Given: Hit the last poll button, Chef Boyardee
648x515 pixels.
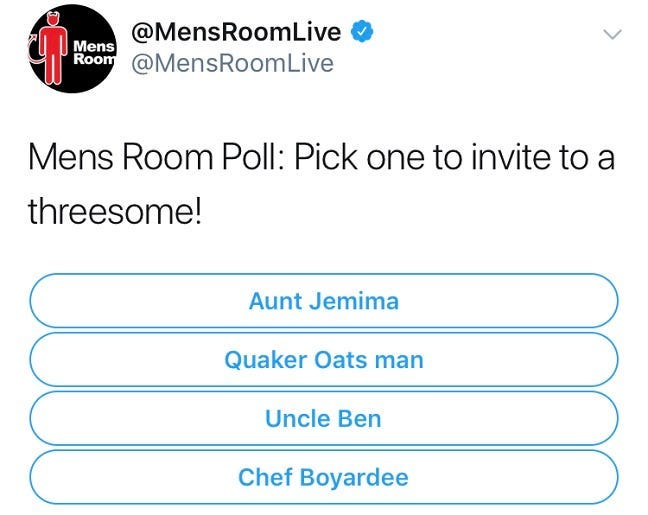Looking at the screenshot, I should click(x=323, y=477).
